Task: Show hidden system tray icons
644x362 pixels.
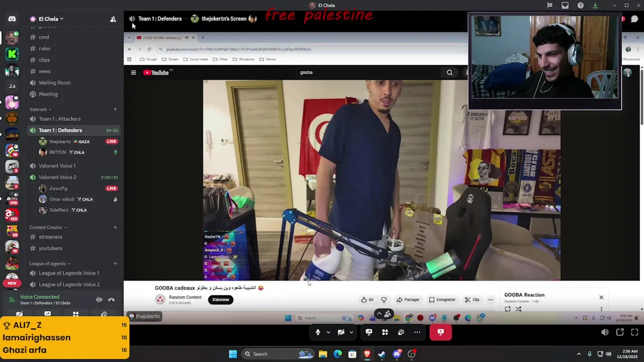Action: tap(579, 354)
